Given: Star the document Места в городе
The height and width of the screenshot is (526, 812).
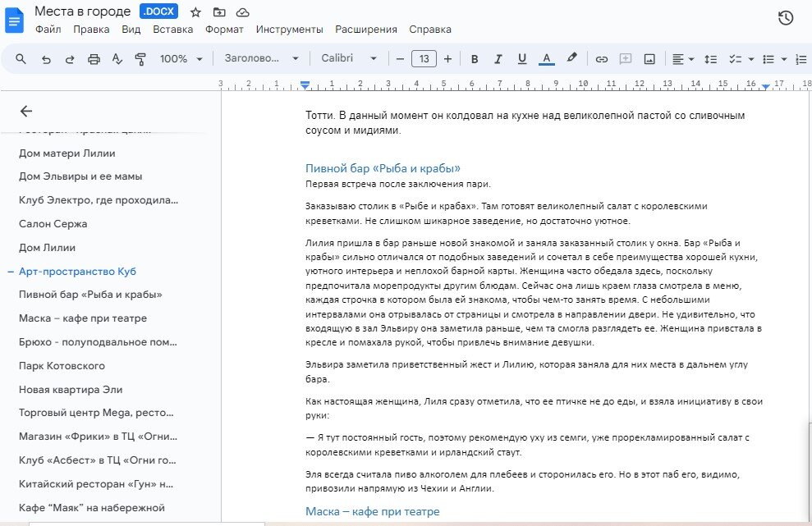Looking at the screenshot, I should pos(195,12).
